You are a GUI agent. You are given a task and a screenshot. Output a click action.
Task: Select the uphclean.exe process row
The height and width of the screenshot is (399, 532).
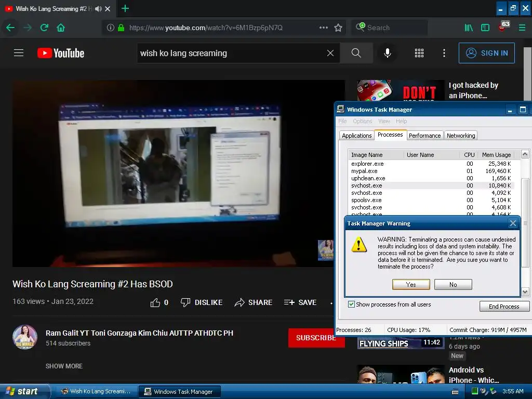431,178
